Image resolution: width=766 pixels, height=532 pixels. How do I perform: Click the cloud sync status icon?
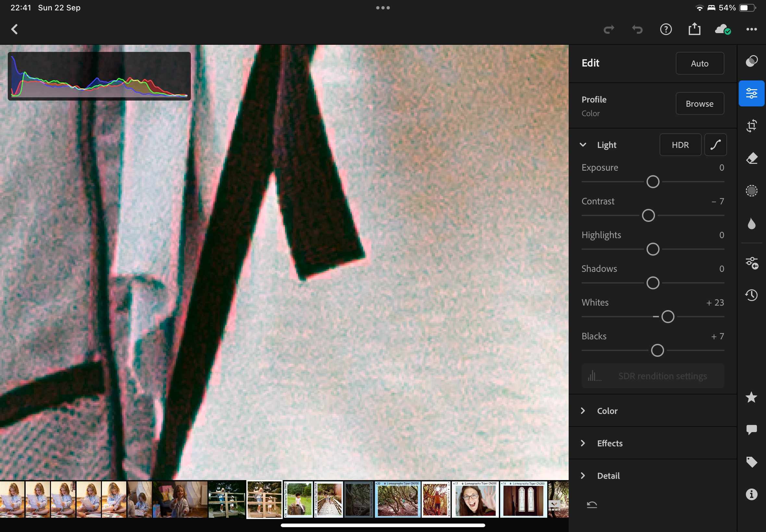point(722,30)
